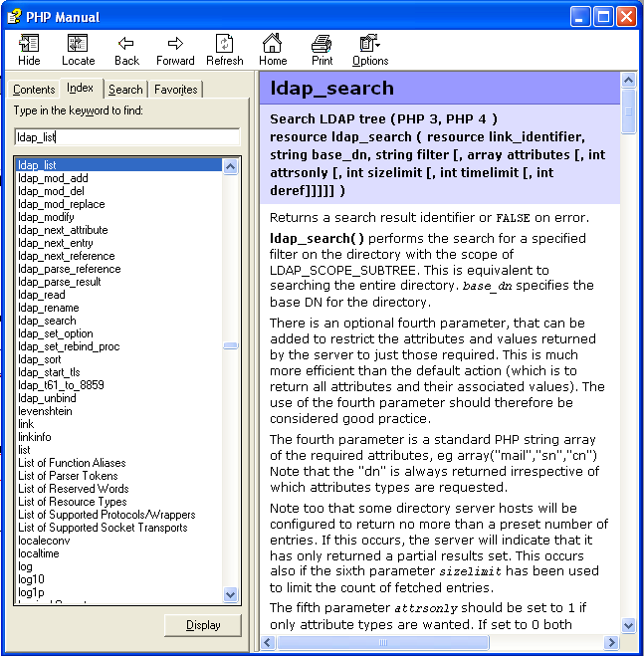
Task: Click the Hide toolbar icon
Action: (x=29, y=50)
